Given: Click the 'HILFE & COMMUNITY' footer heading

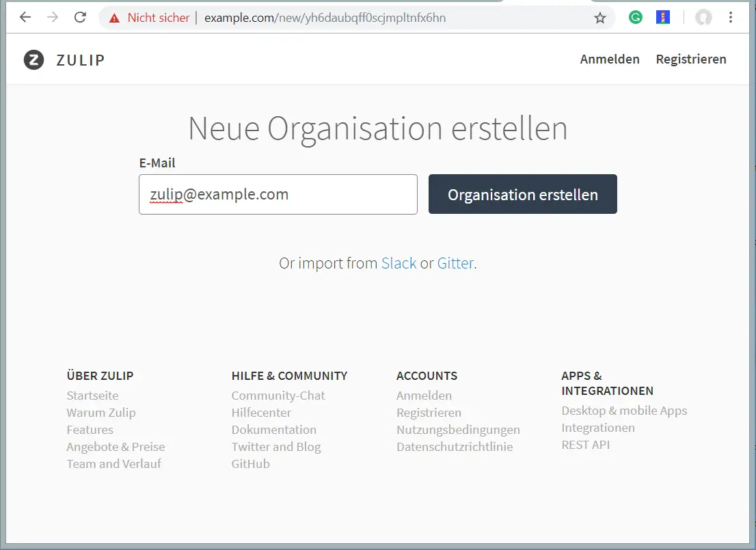Looking at the screenshot, I should click(289, 376).
